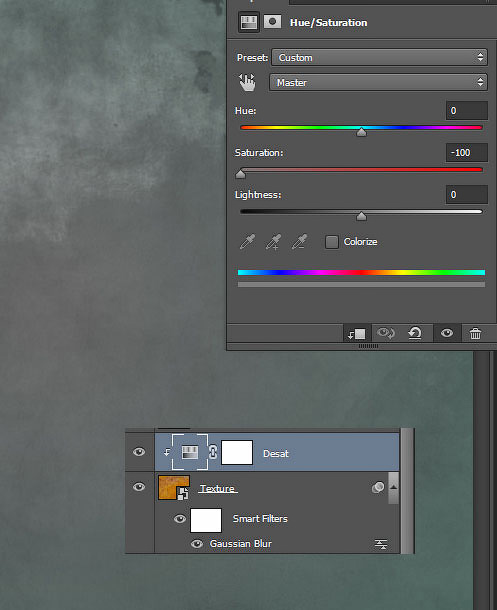Click the layer mask icon in Properties
The height and width of the screenshot is (610, 497).
(273, 21)
